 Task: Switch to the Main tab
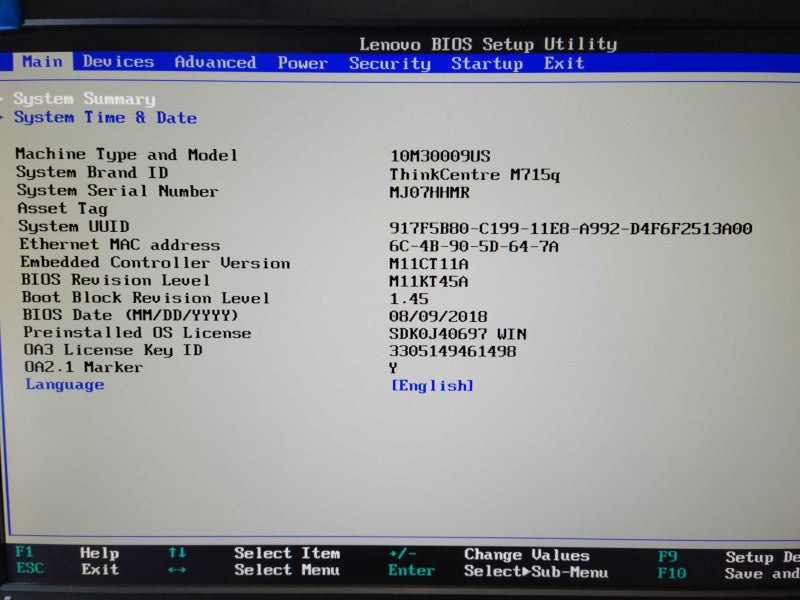click(x=42, y=62)
